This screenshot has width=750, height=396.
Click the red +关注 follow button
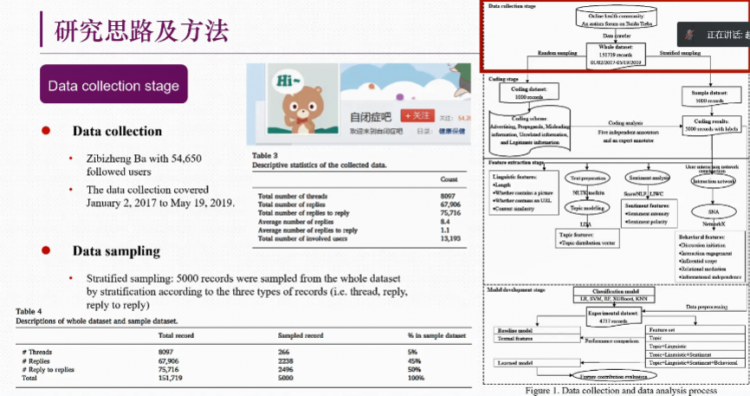pos(418,116)
